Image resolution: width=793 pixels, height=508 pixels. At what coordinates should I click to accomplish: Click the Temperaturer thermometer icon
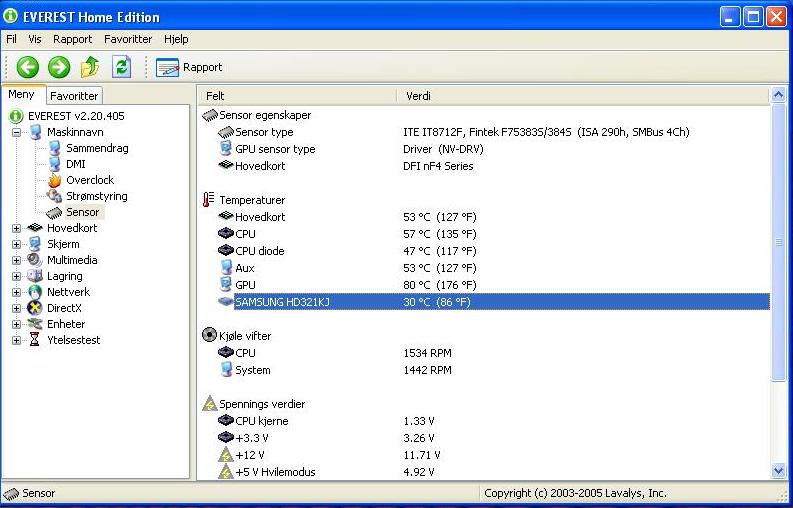(208, 199)
